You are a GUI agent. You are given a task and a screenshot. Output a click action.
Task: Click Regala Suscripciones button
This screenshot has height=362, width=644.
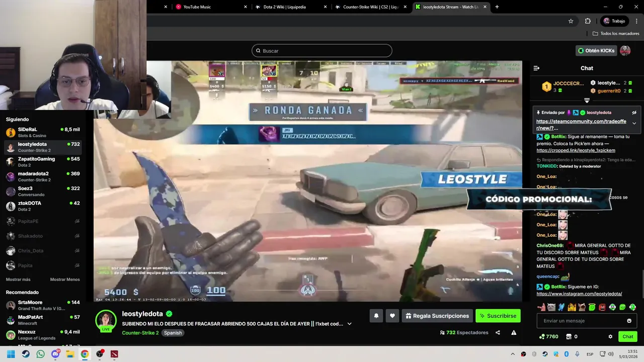coord(437,316)
